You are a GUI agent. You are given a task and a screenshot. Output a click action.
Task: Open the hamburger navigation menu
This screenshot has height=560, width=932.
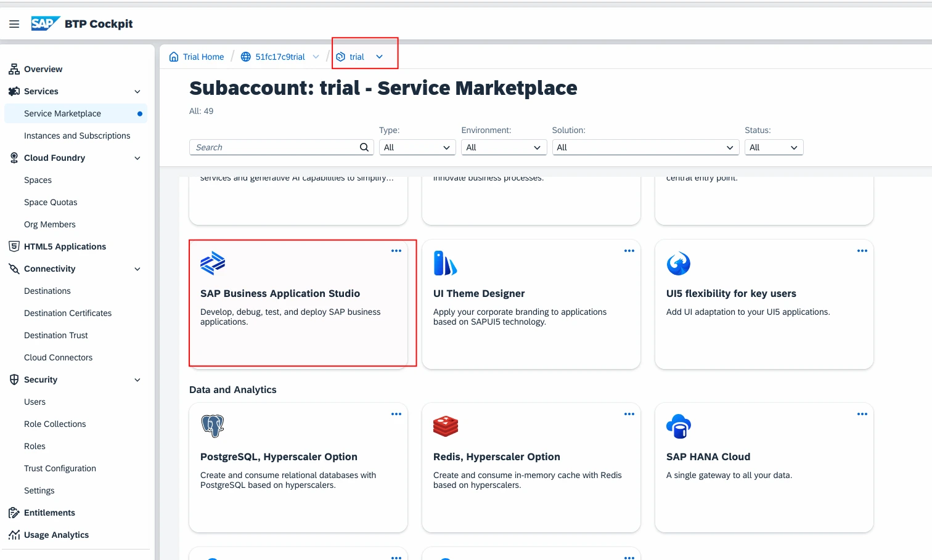[x=14, y=24]
